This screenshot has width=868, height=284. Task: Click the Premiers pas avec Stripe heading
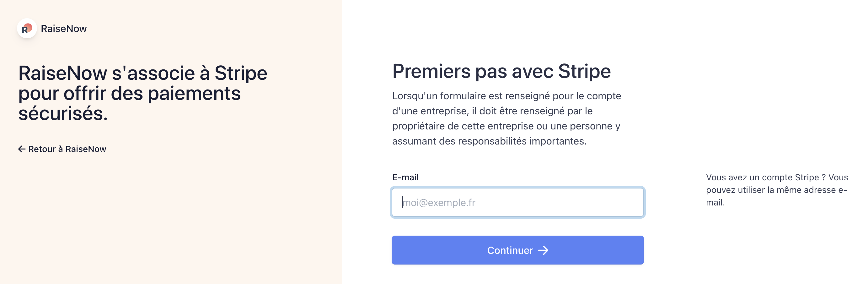(501, 71)
